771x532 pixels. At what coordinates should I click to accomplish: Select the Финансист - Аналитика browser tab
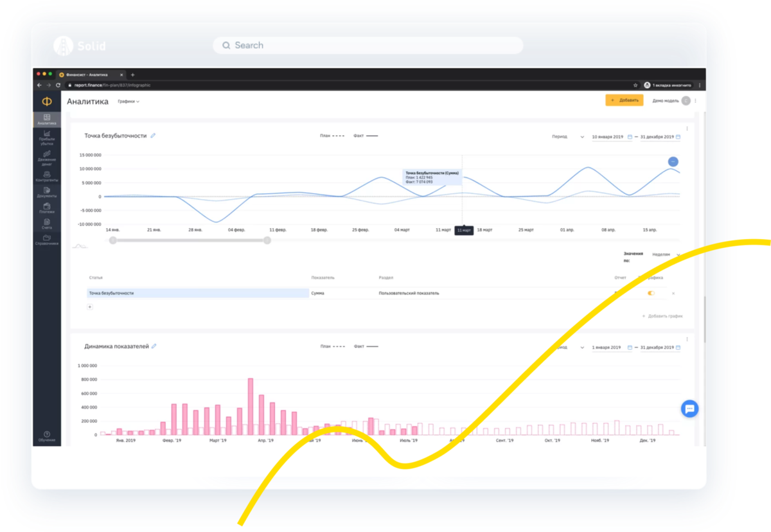(x=91, y=75)
